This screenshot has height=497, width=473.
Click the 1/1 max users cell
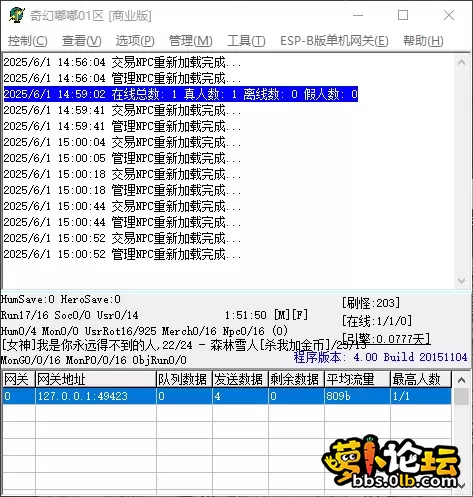(x=421, y=396)
